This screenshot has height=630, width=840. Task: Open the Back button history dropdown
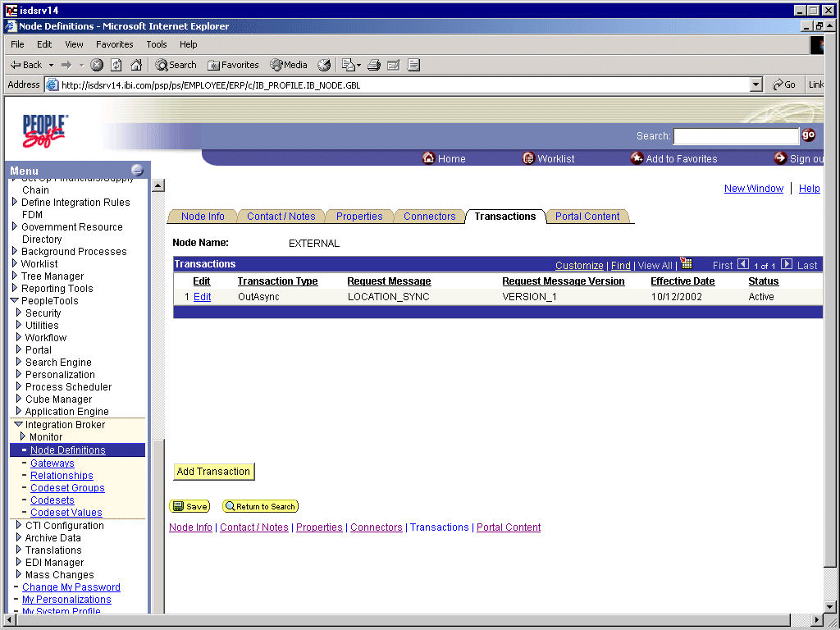(49, 64)
